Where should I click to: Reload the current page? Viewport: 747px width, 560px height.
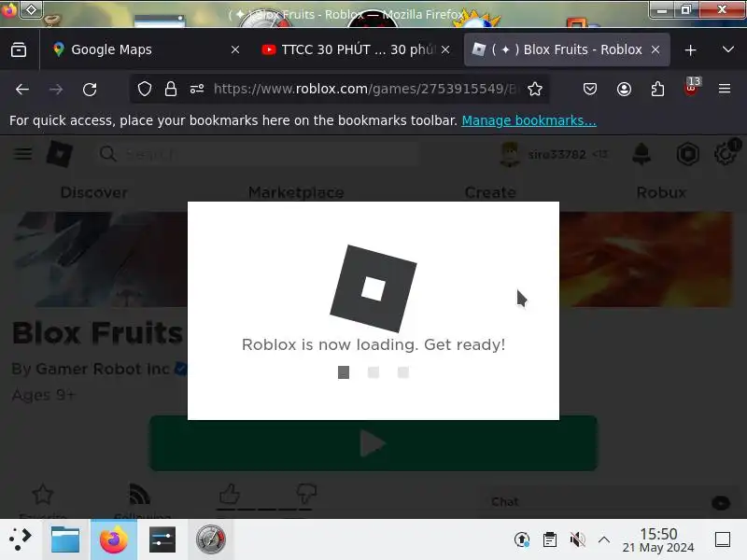pos(90,89)
